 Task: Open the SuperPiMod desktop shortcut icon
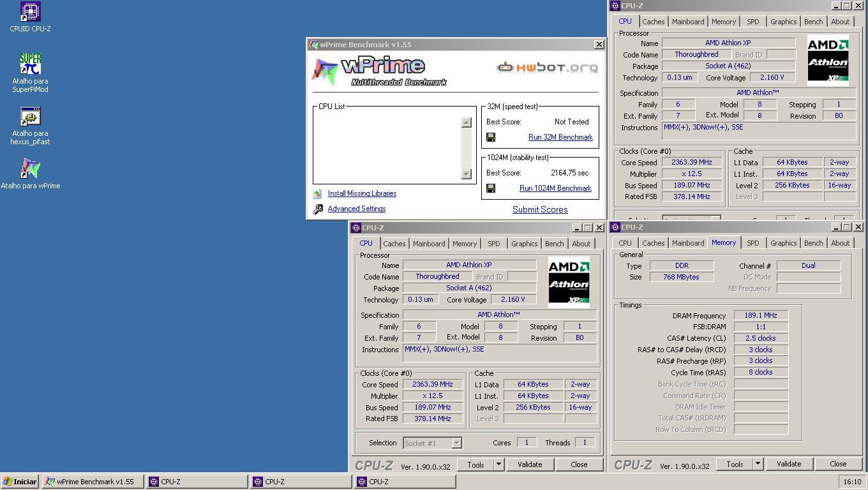point(30,64)
